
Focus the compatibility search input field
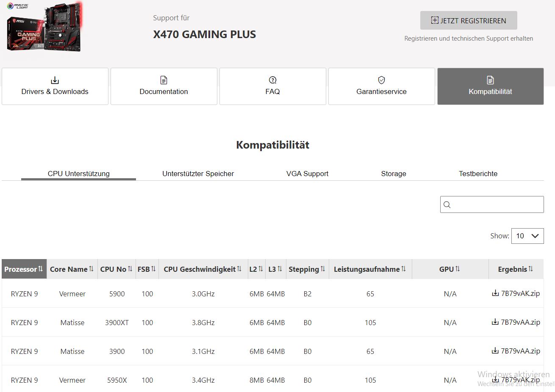492,204
